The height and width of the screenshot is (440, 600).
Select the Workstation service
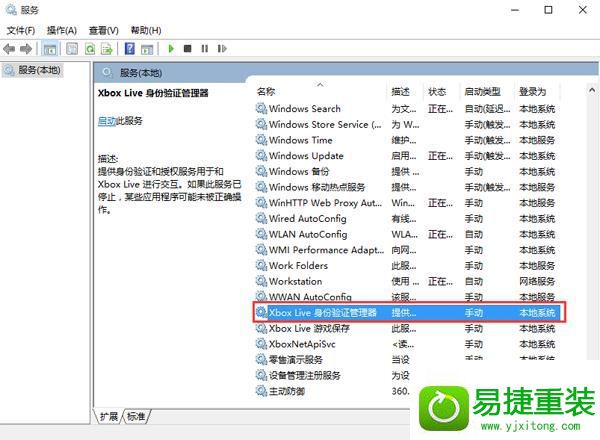pos(408,281)
